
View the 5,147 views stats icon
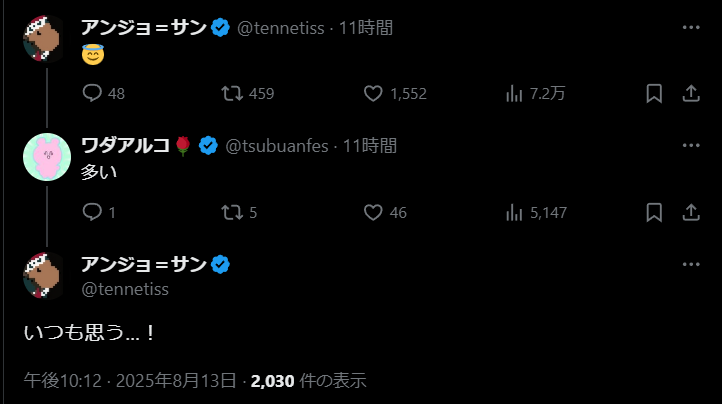tap(515, 212)
